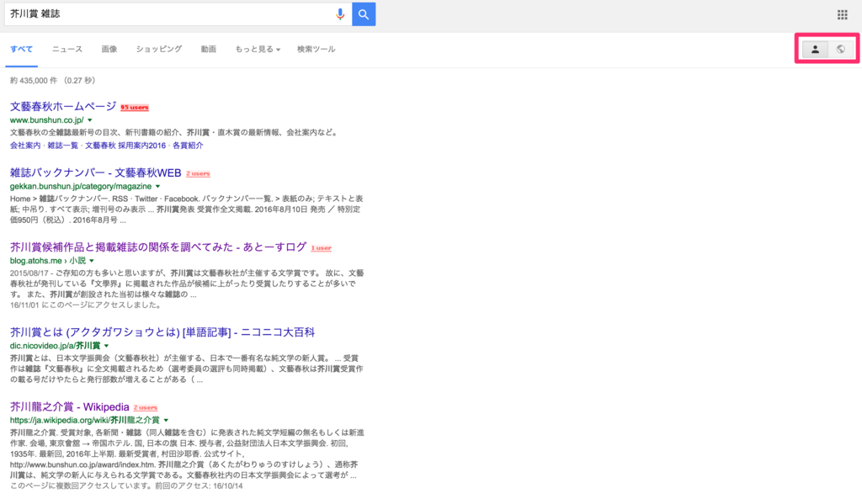Click the microphone voice search icon

pos(340,14)
